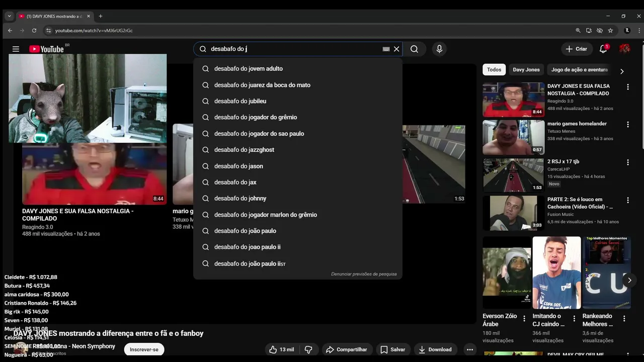
Task: Open the browser zoom magnifier icon
Action: [578, 30]
